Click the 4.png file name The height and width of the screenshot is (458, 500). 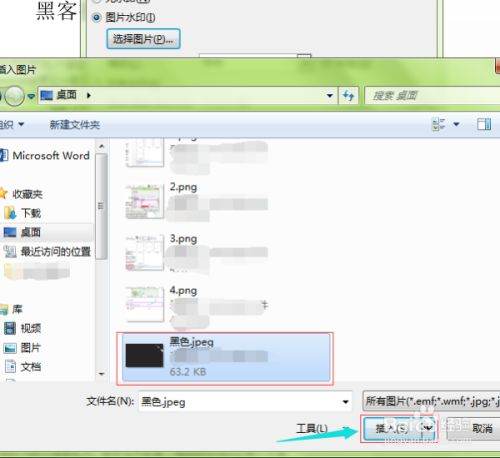coord(183,291)
